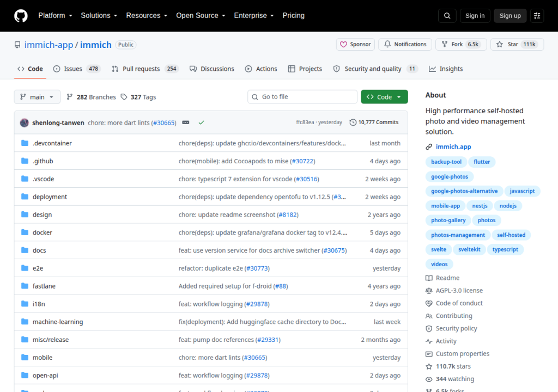Select the Code tab
Image resolution: width=558 pixels, height=392 pixels.
point(31,69)
